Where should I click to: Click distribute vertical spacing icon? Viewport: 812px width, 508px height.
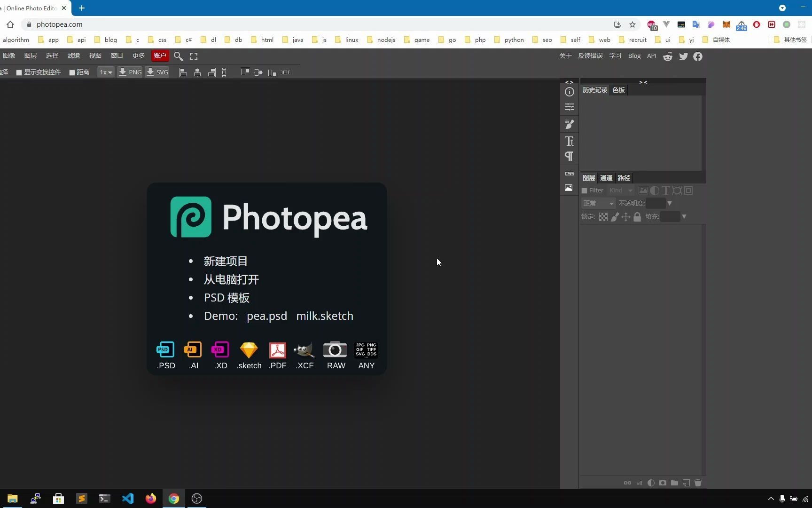pos(225,72)
